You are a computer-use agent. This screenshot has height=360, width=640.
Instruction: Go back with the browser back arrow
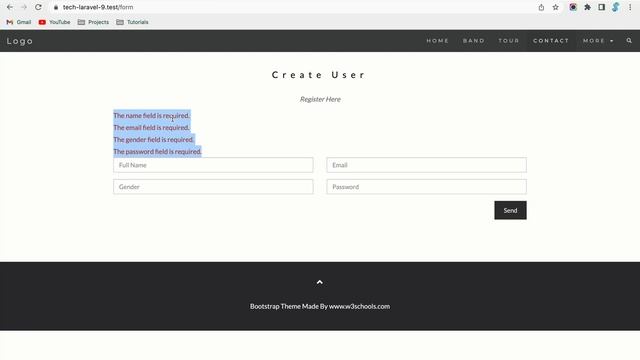pyautogui.click(x=10, y=7)
